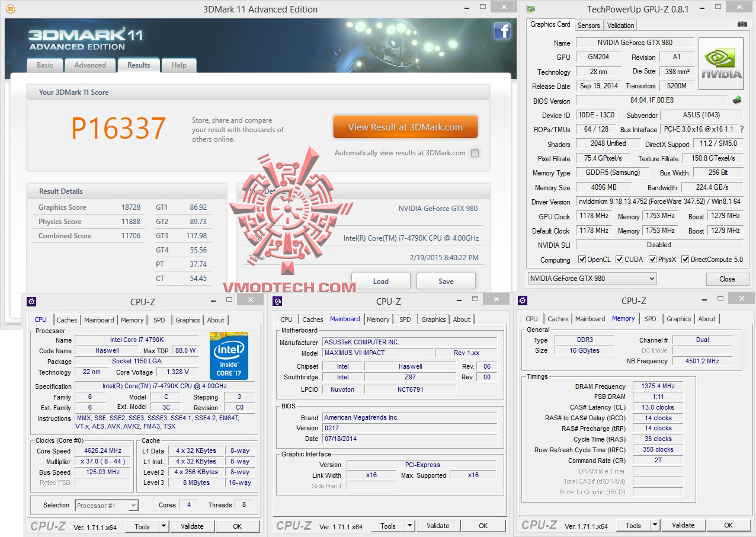The width and height of the screenshot is (756, 537).
Task: Click Validate in right CPU-Z window
Action: click(683, 525)
